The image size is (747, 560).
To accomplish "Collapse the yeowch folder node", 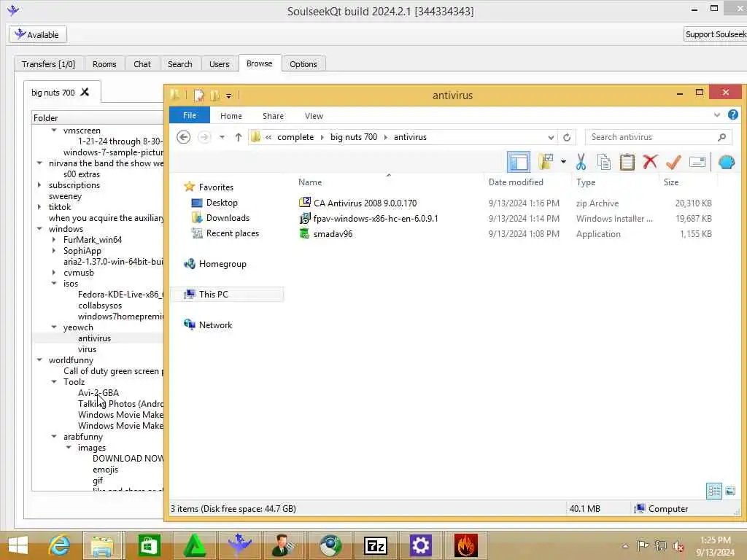I will [54, 327].
